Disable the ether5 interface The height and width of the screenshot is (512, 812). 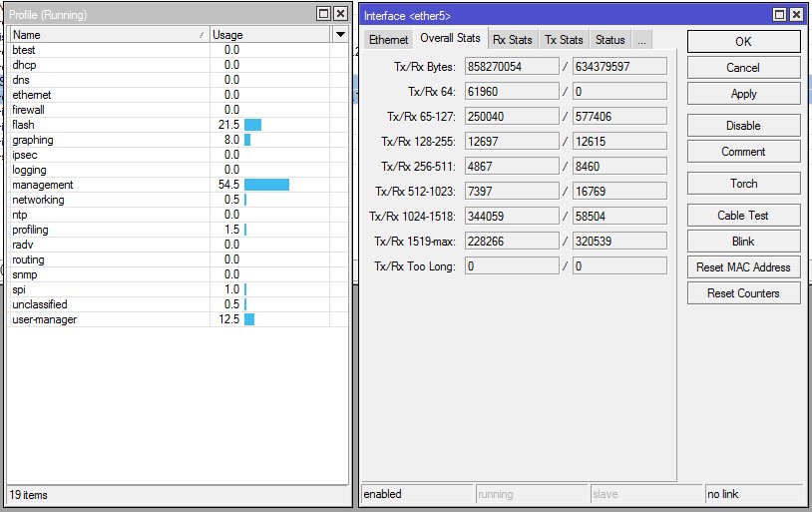[743, 126]
